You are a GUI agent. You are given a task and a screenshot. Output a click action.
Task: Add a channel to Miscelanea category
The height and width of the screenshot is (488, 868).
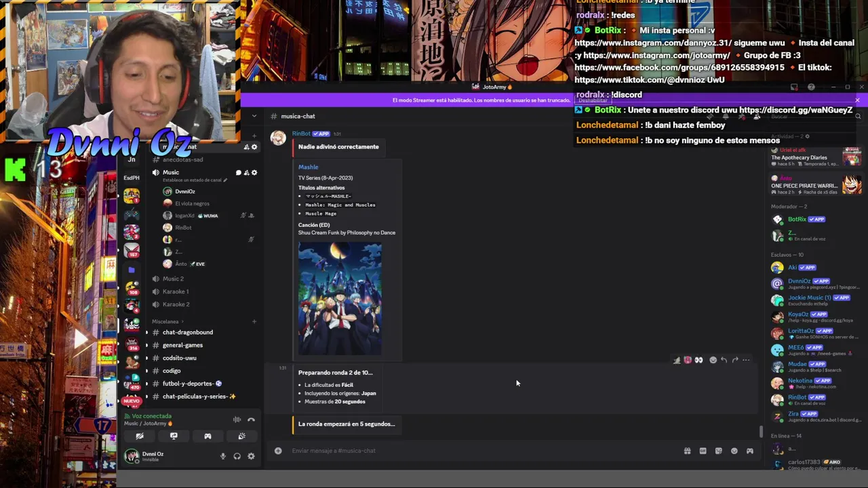[254, 321]
